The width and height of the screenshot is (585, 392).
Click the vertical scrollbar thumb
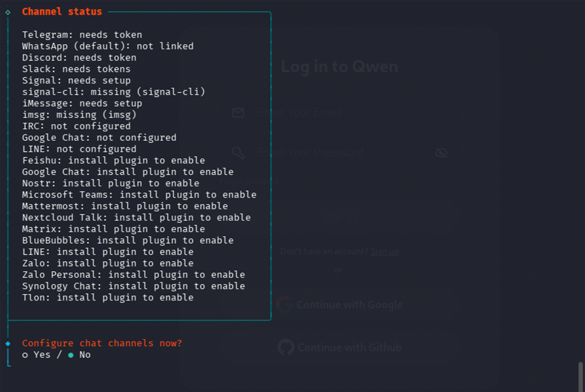[580, 377]
